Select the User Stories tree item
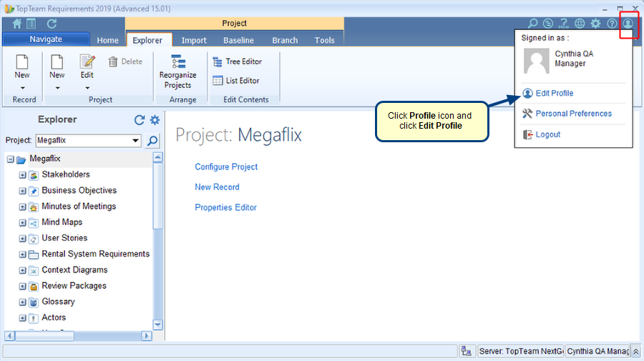Viewport: 644px width, 361px height. (64, 238)
